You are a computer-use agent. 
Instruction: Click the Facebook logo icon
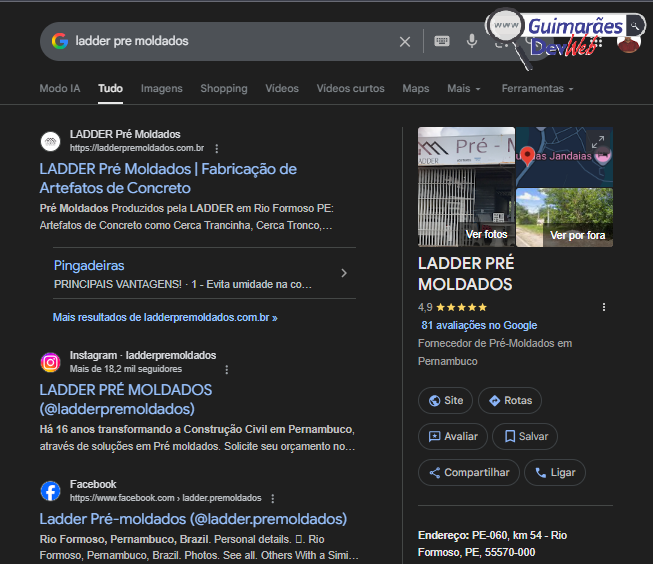coord(50,491)
